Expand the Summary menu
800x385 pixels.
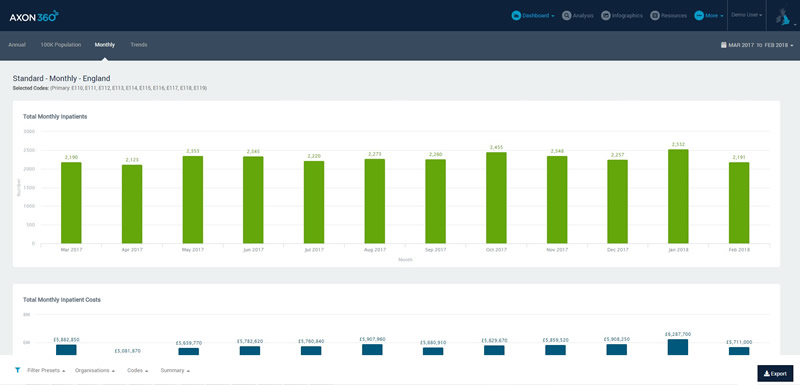(x=175, y=370)
